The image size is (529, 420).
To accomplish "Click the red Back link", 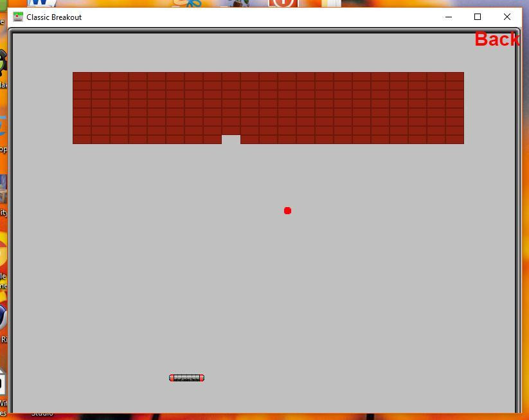I will coord(497,39).
